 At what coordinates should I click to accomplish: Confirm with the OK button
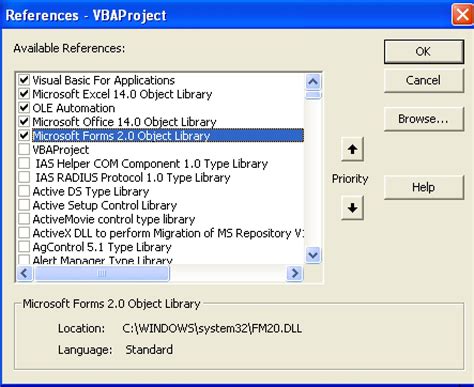(424, 52)
